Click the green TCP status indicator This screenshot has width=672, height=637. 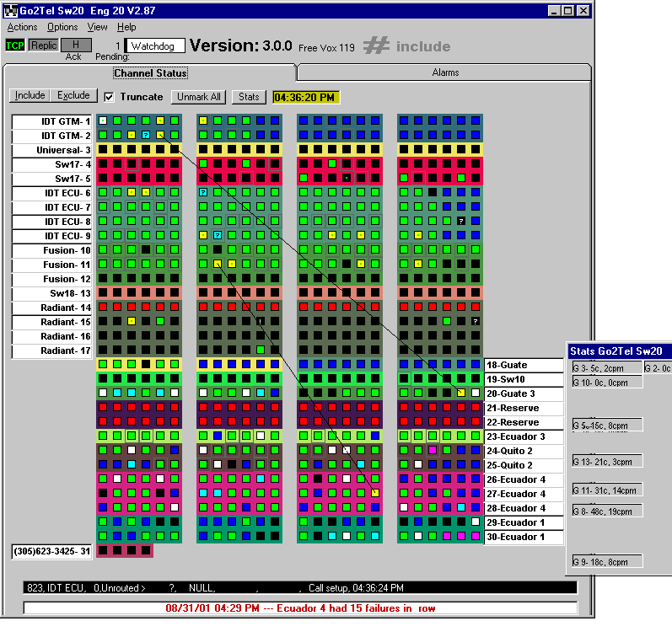click(x=15, y=45)
